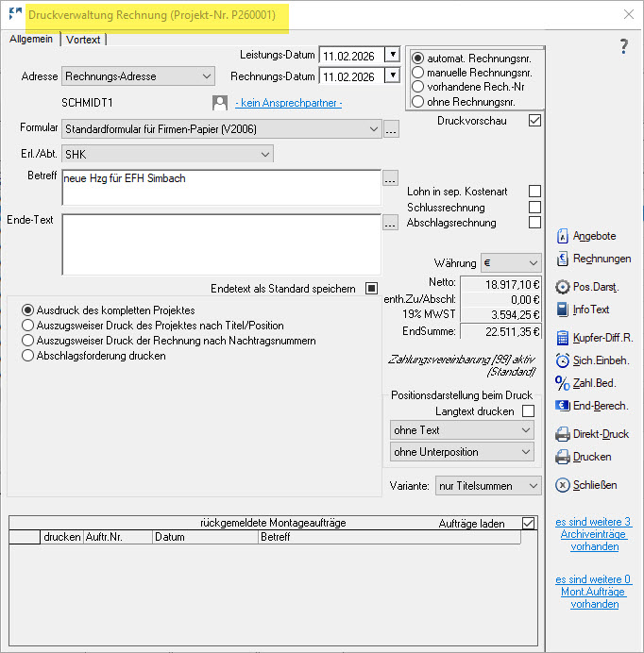
Task: Select the Allgemein tab
Action: (x=30, y=39)
